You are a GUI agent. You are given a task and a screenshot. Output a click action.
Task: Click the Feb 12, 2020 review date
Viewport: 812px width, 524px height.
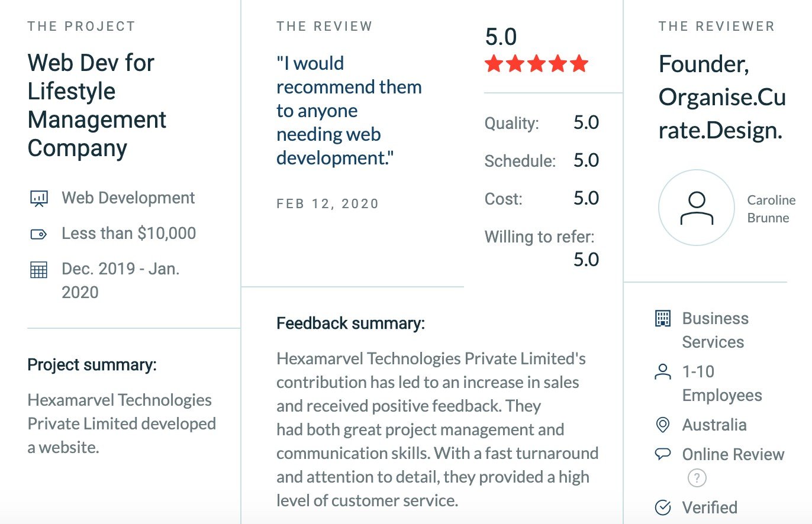(x=328, y=204)
